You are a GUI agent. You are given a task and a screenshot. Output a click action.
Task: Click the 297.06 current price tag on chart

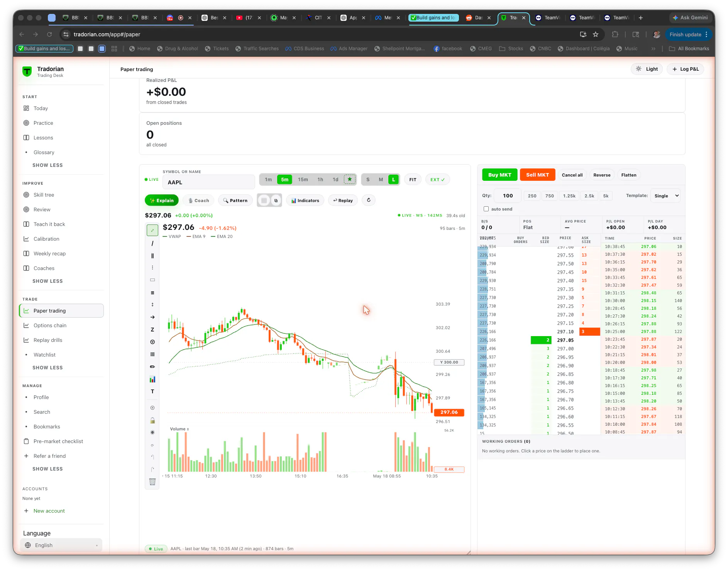point(449,412)
